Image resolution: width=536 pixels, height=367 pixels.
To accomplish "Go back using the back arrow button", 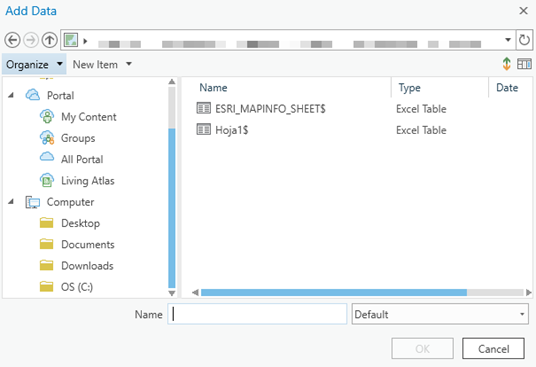I will pyautogui.click(x=13, y=40).
